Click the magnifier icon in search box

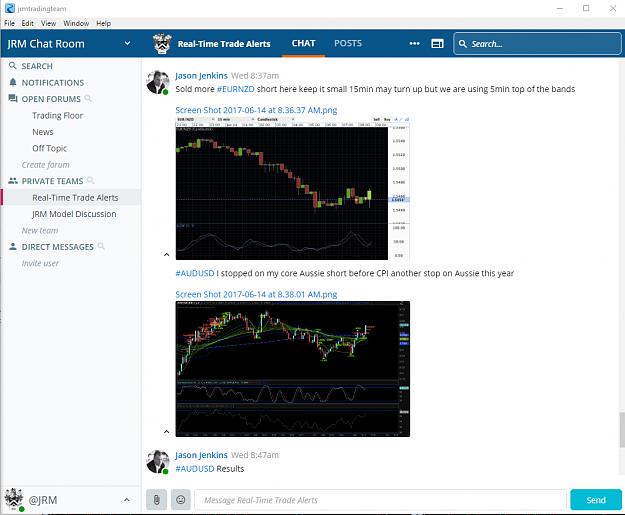pos(462,44)
